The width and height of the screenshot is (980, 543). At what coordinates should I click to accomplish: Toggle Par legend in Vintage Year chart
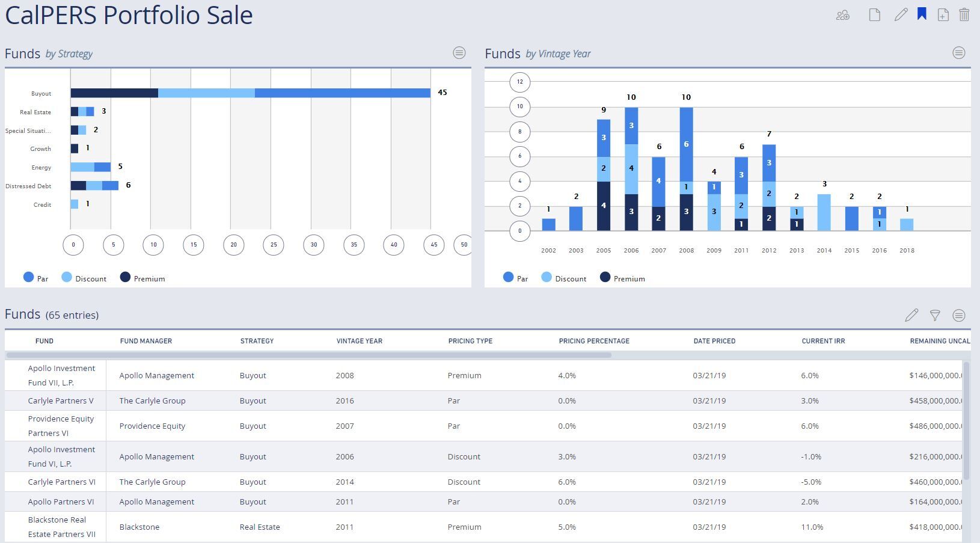click(x=515, y=278)
